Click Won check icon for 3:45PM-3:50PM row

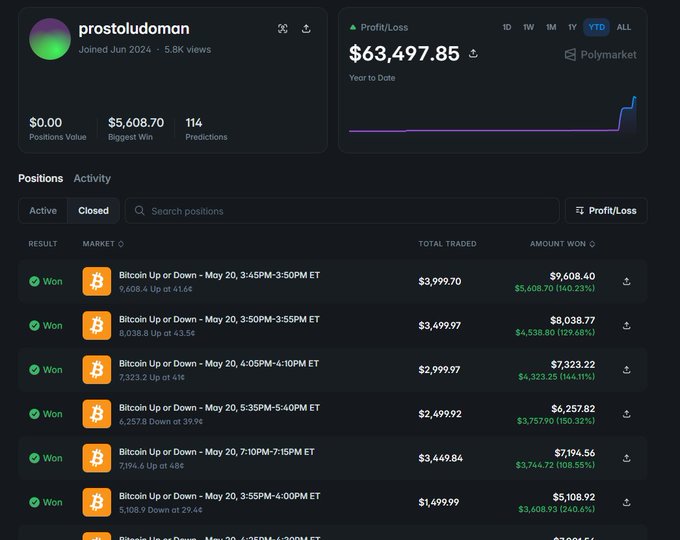click(x=34, y=281)
